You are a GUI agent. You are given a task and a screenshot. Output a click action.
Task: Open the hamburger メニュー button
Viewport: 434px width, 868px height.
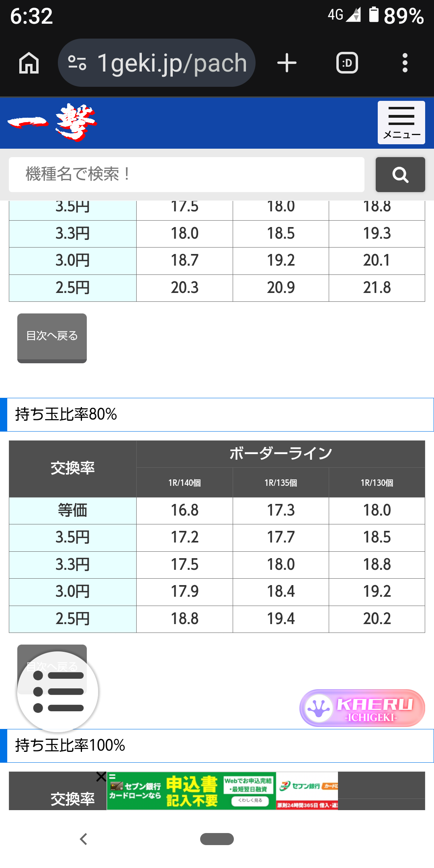click(401, 123)
